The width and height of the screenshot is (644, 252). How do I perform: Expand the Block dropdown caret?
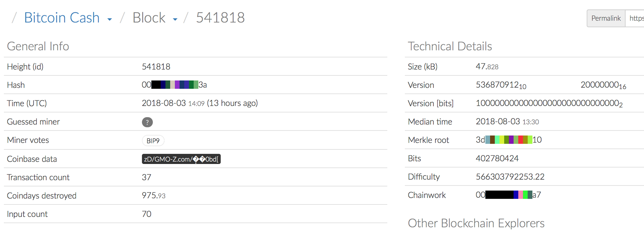175,19
